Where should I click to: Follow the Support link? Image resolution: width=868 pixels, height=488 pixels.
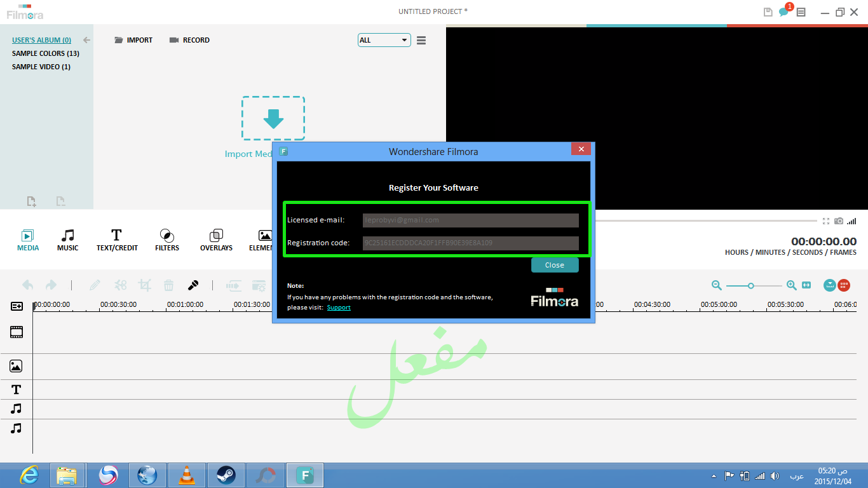click(339, 308)
